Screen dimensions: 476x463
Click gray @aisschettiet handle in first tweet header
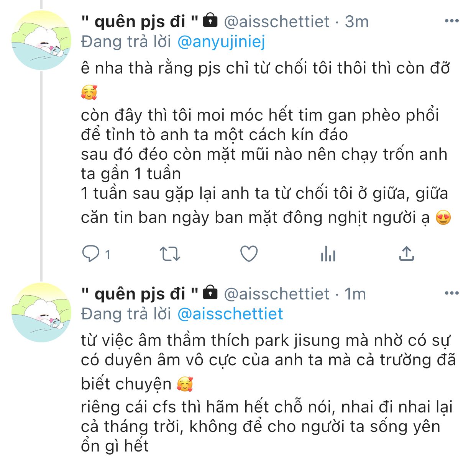(x=276, y=22)
